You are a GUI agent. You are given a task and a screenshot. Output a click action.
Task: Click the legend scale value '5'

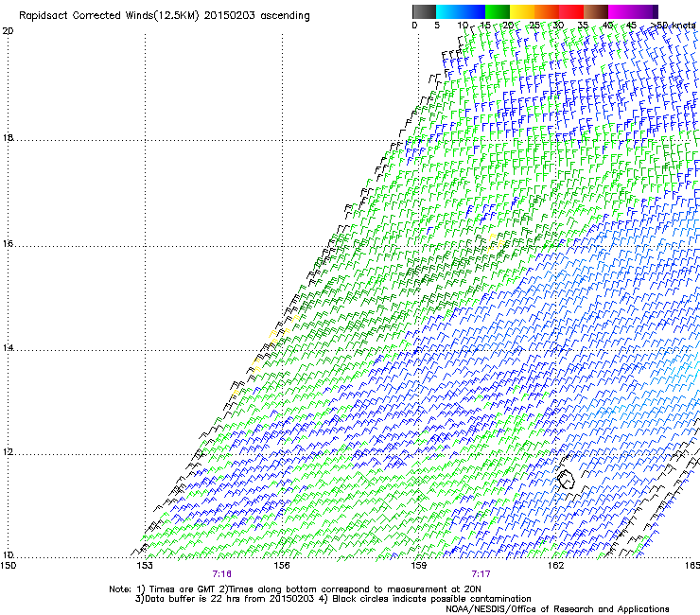pos(437,26)
